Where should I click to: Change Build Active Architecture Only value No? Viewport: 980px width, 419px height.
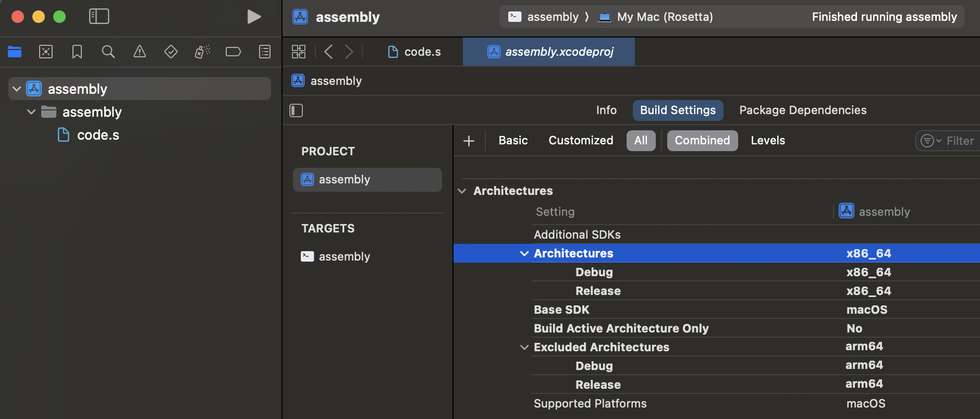point(854,328)
